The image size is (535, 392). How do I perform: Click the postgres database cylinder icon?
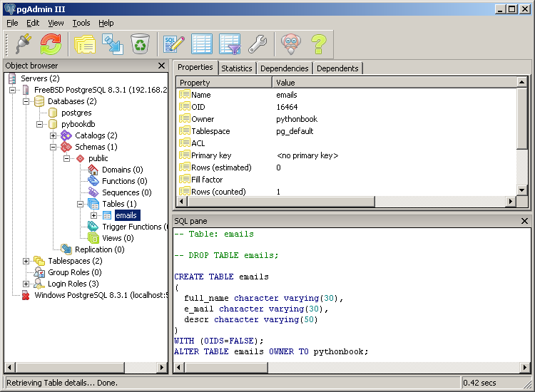tap(53, 113)
